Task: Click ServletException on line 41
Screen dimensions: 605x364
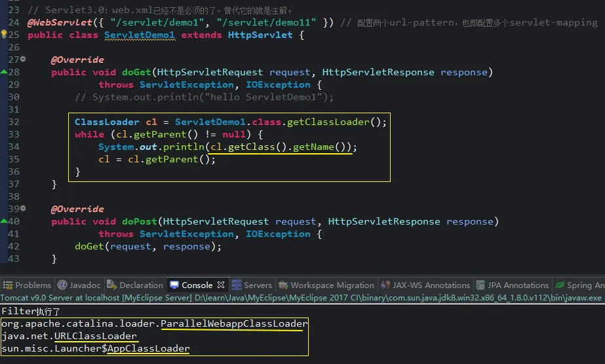Action: tap(187, 234)
